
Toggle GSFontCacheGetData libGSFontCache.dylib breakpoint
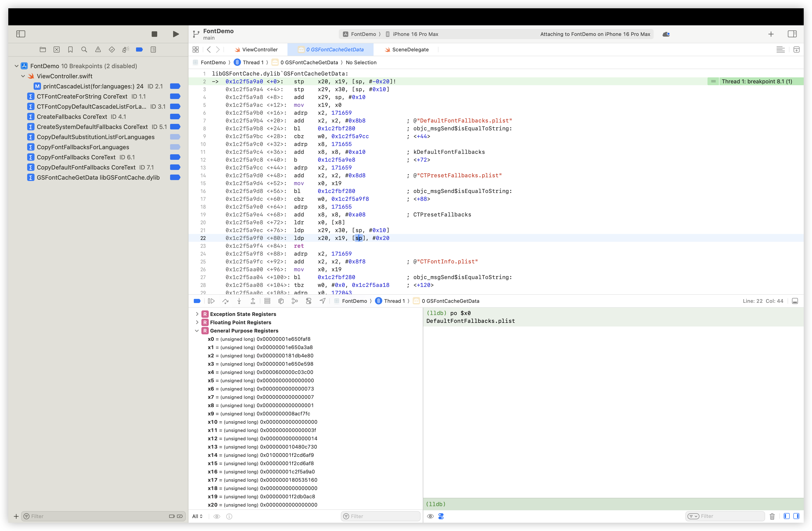(x=175, y=178)
